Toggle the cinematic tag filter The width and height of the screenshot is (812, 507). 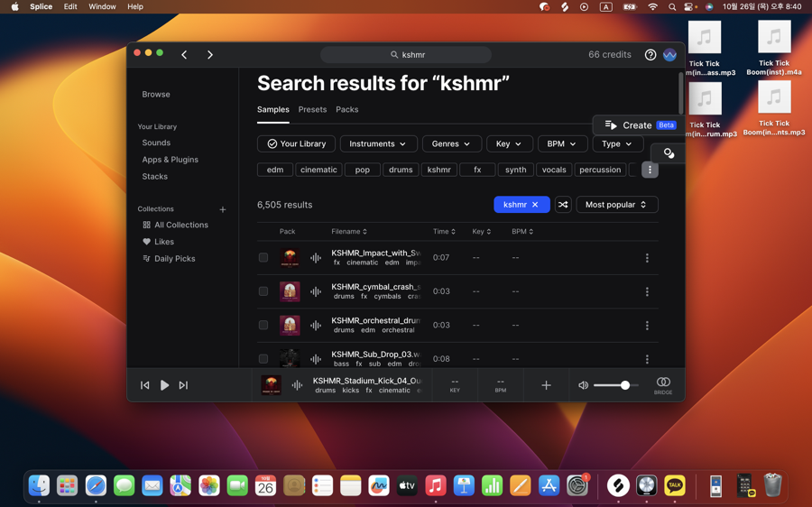(318, 170)
